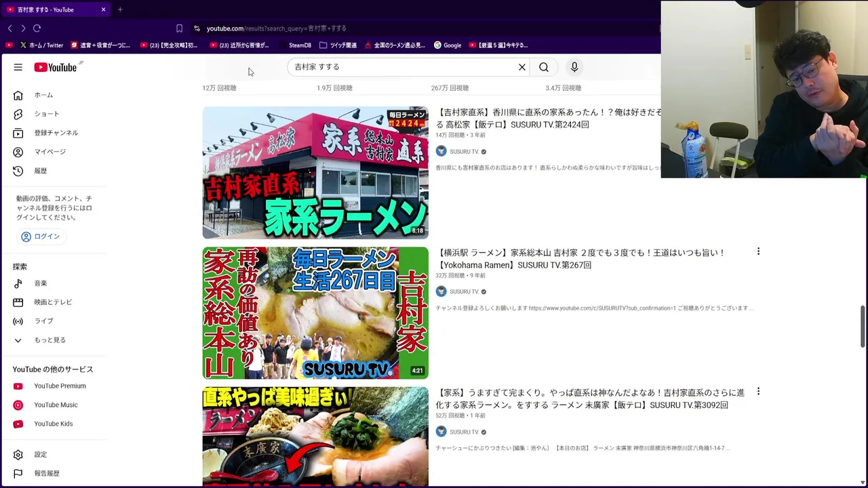Click the ログイン sign-in button
The width and height of the screenshot is (868, 488).
coord(41,237)
